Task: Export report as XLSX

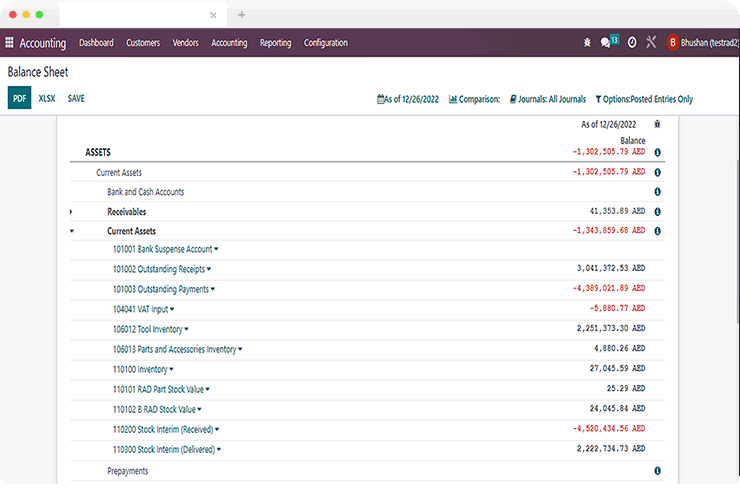Action: pos(47,98)
